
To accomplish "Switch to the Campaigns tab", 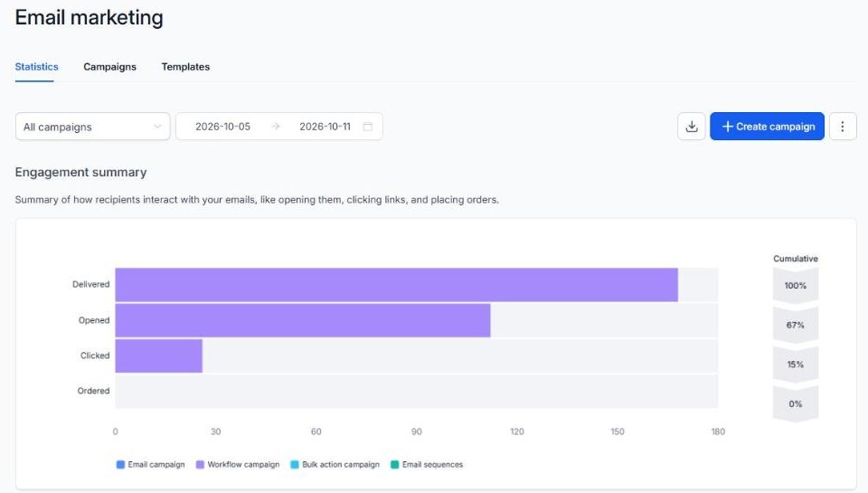I will click(109, 66).
